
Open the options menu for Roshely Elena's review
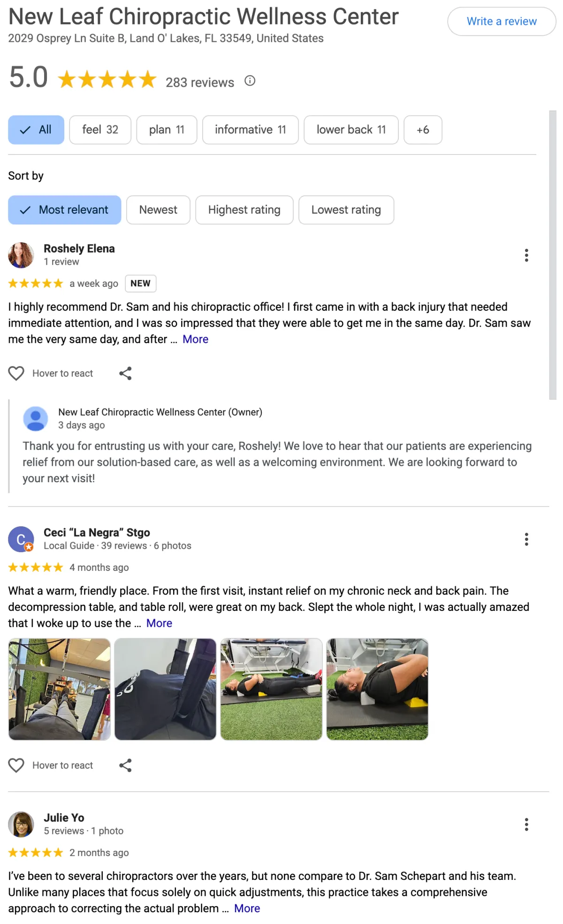pos(526,255)
